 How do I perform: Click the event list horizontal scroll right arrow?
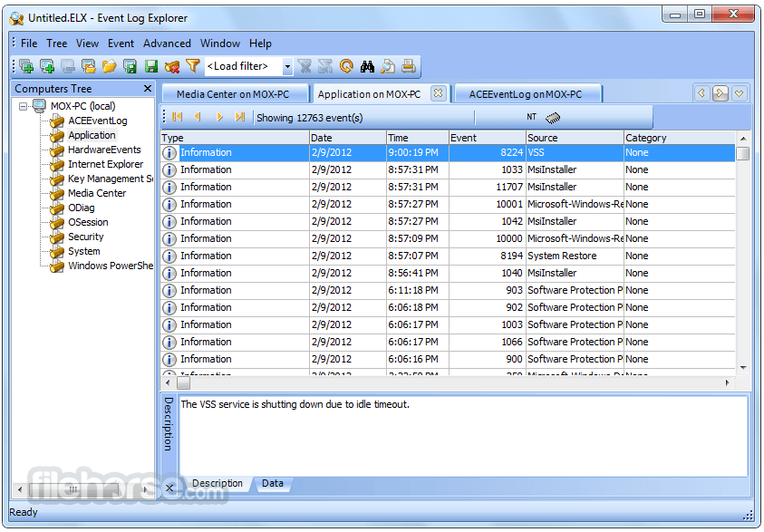[x=728, y=383]
